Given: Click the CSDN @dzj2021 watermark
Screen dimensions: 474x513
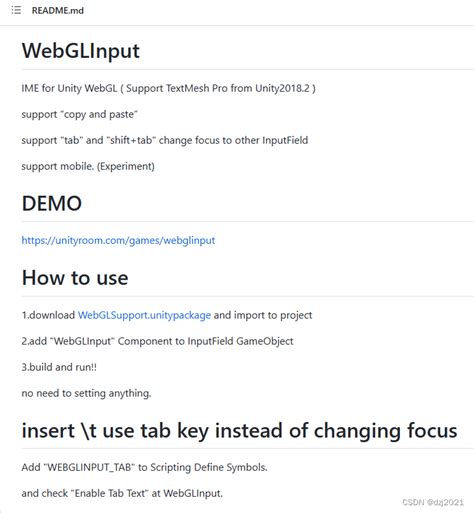Looking at the screenshot, I should (433, 502).
